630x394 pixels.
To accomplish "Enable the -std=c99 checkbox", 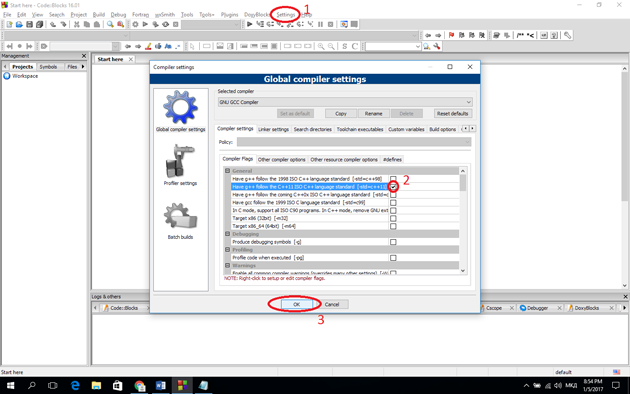I will (393, 202).
